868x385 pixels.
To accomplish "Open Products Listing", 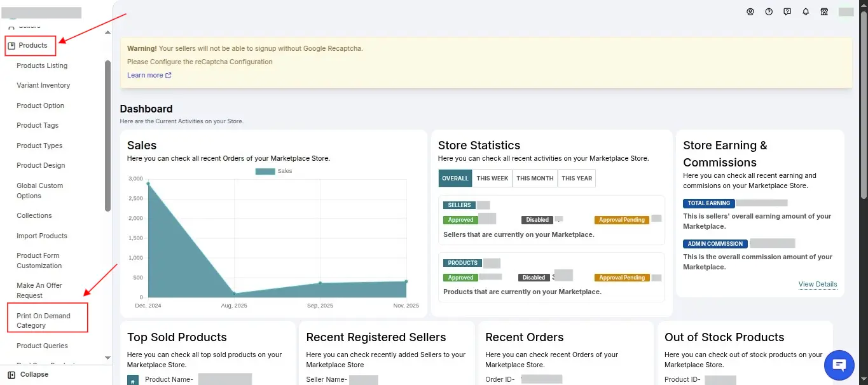I will point(42,65).
